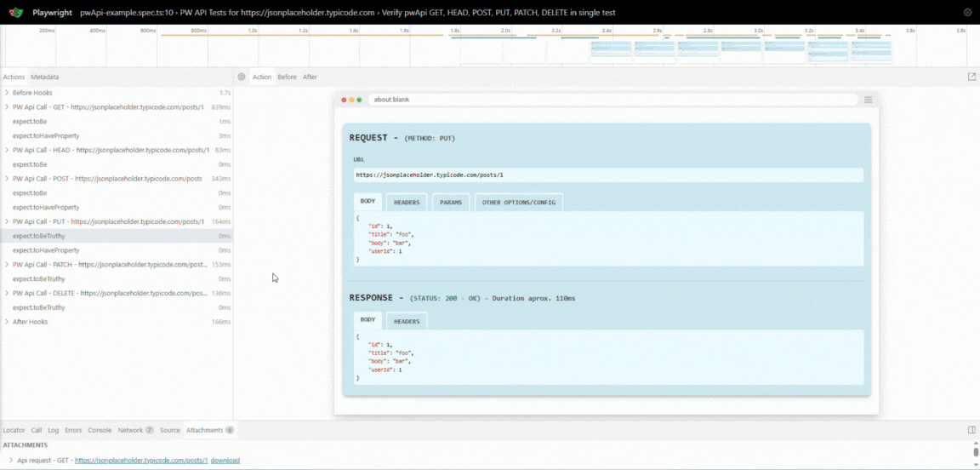Click the REQUEST - (METHOD: PUT) heading
Viewport: 980px width, 470px height.
click(x=402, y=138)
